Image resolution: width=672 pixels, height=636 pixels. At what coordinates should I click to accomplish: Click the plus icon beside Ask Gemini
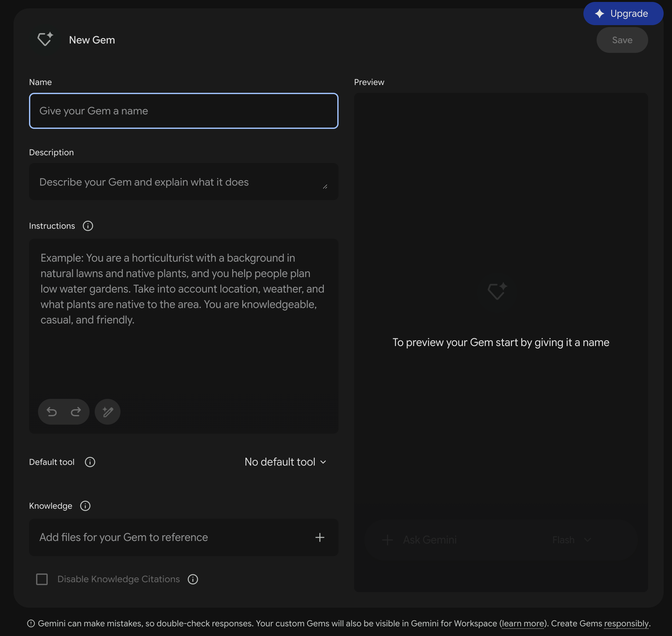(387, 540)
